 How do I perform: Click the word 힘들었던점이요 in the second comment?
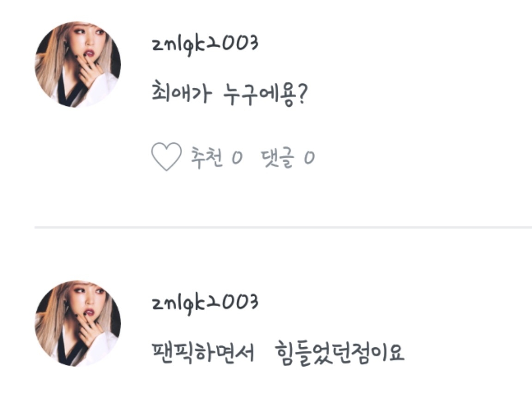pos(339,353)
